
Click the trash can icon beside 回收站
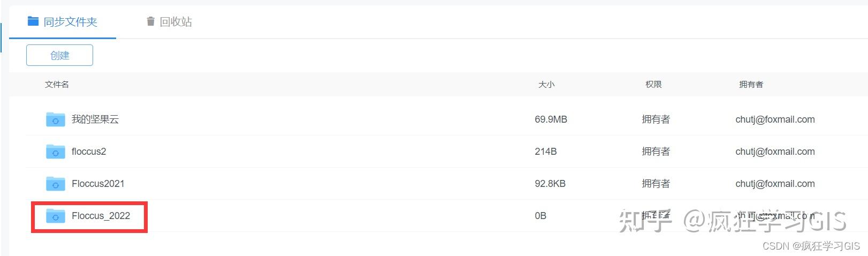[150, 21]
